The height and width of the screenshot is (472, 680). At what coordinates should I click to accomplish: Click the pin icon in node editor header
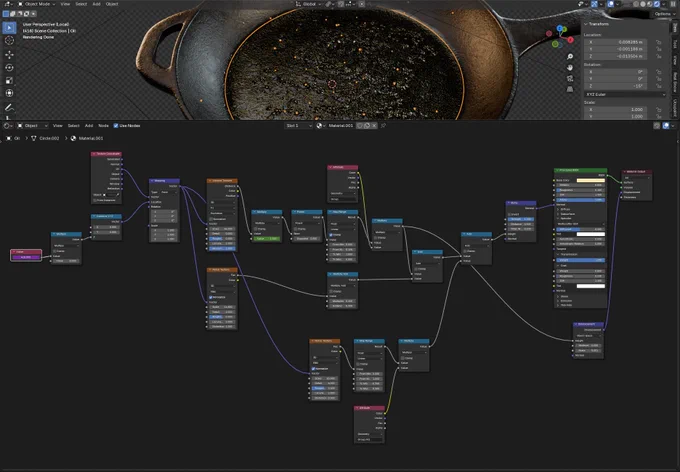pos(383,125)
